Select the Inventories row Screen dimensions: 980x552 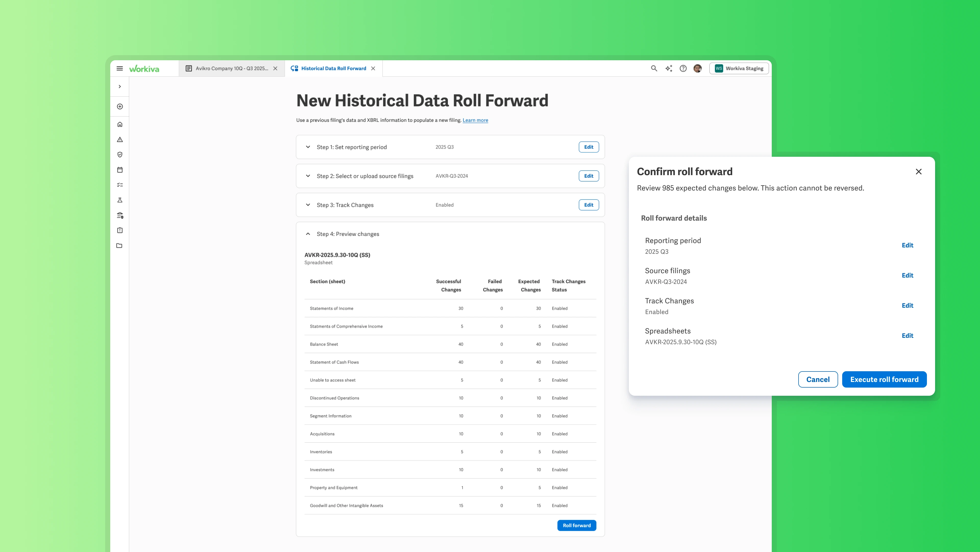[450, 451]
